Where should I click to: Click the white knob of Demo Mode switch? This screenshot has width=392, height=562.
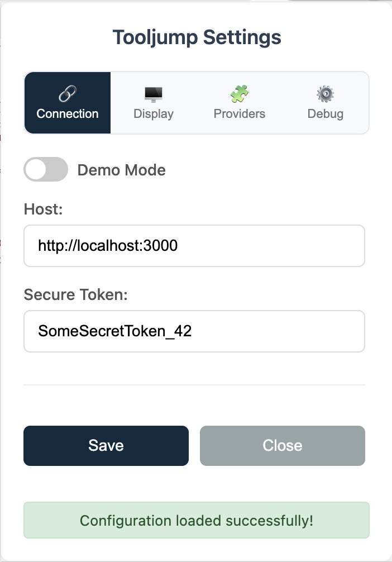coord(36,169)
